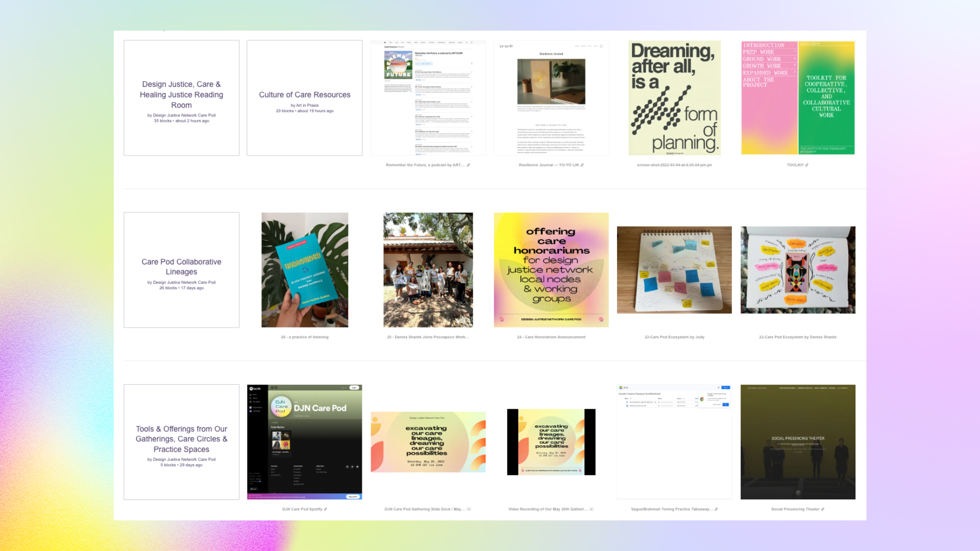Screen dimensions: 980x551
Task: Open Design Justice, Care & Healing Justice Reading Room channel
Action: [181, 95]
